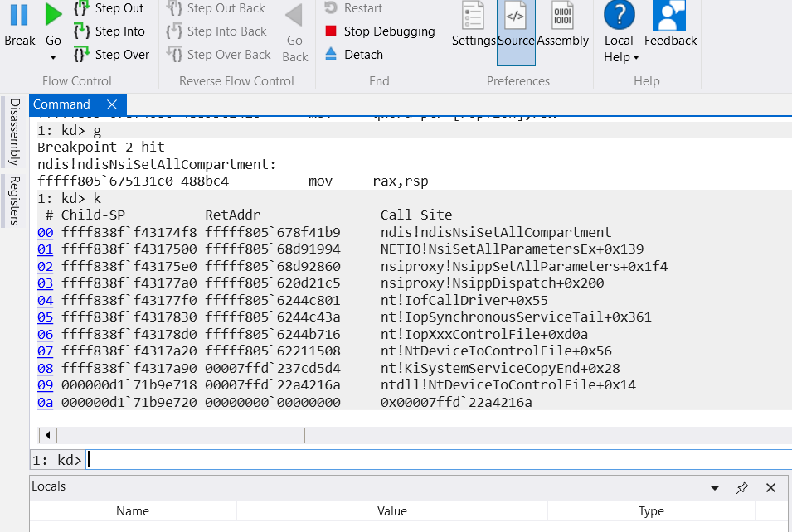Click Stop Debugging button
Viewport: 792px width, 532px height.
379,31
